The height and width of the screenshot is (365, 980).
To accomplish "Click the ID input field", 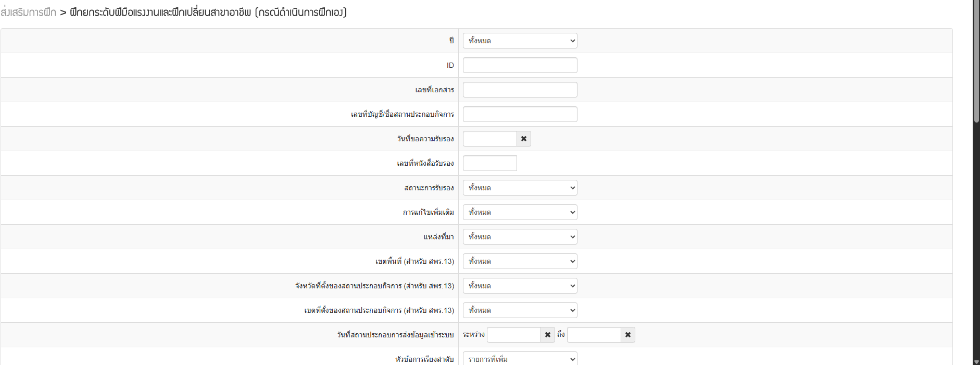I will (x=520, y=65).
